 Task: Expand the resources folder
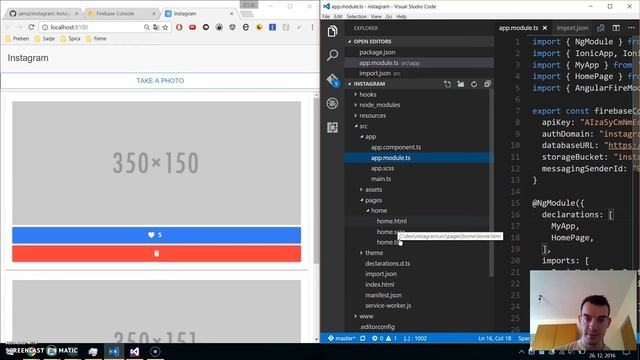coord(372,116)
